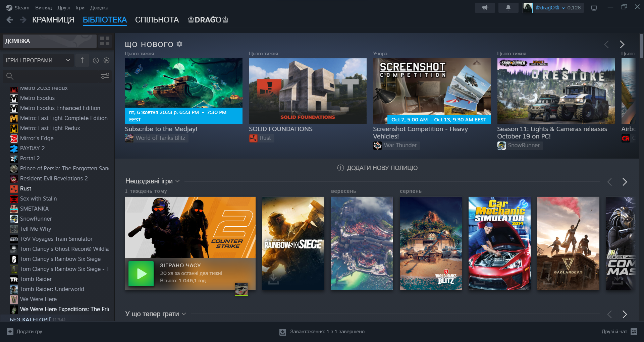
Task: Open the Friends menu in the menu bar
Action: point(63,8)
